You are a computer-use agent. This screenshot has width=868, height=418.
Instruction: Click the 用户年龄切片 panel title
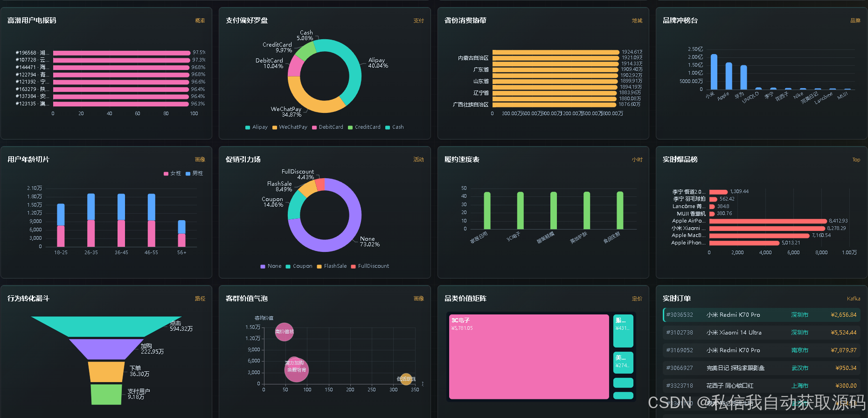[x=28, y=160]
